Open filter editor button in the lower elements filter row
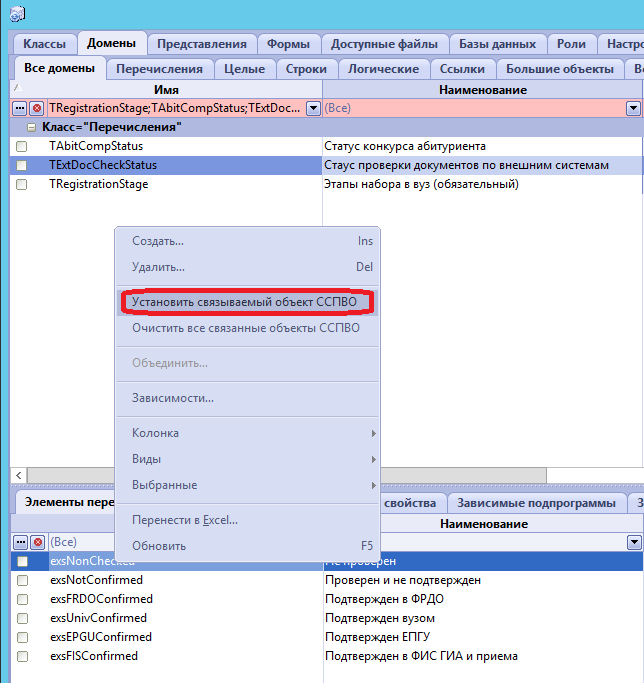This screenshot has width=644, height=683. (x=20, y=542)
